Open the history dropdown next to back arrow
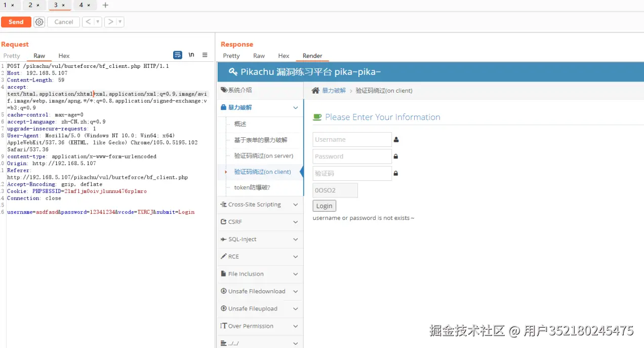 click(x=98, y=22)
